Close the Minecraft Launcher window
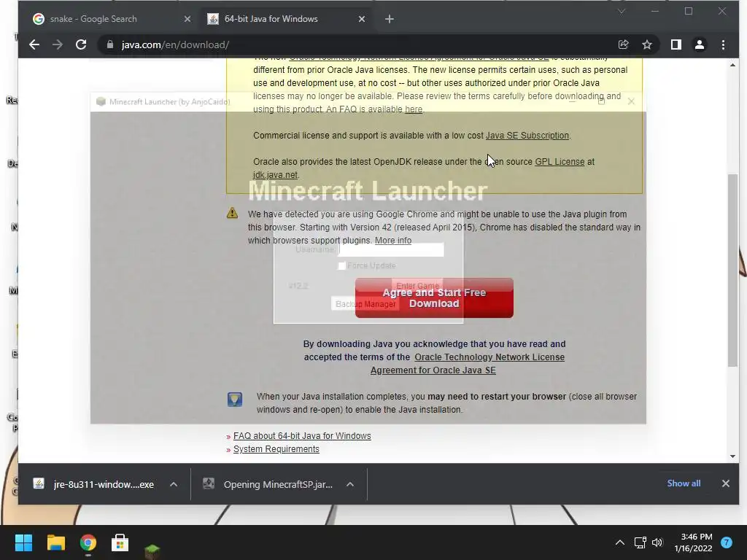747x560 pixels. tap(631, 101)
